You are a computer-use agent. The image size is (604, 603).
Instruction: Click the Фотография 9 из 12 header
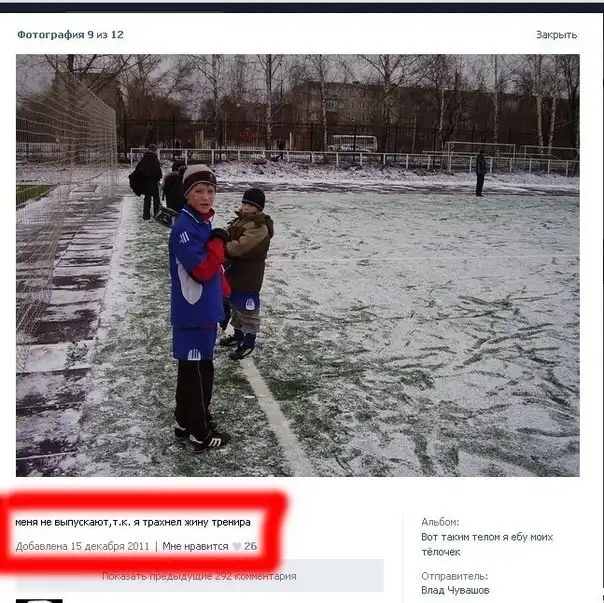coord(70,35)
